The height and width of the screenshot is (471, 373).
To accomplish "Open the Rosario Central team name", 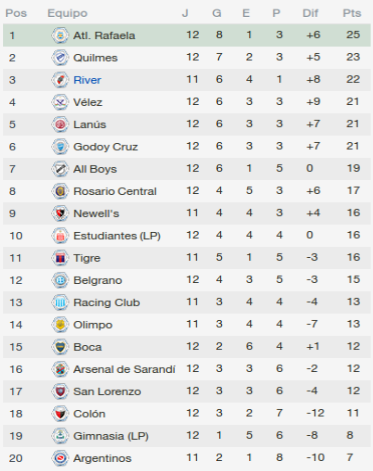I will click(115, 191).
